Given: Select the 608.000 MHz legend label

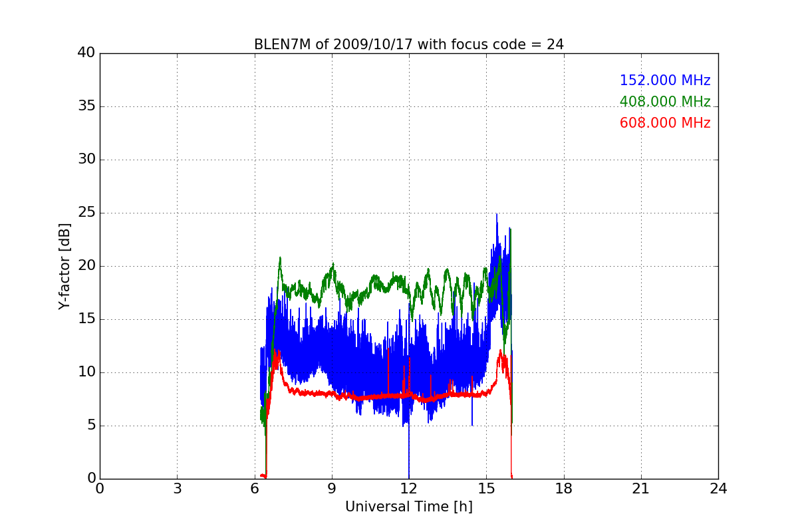Looking at the screenshot, I should [665, 123].
